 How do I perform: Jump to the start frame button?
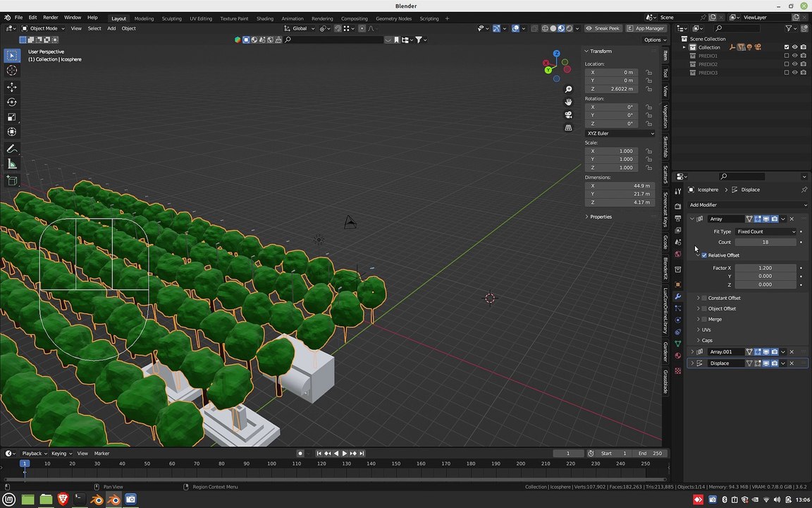[319, 454]
